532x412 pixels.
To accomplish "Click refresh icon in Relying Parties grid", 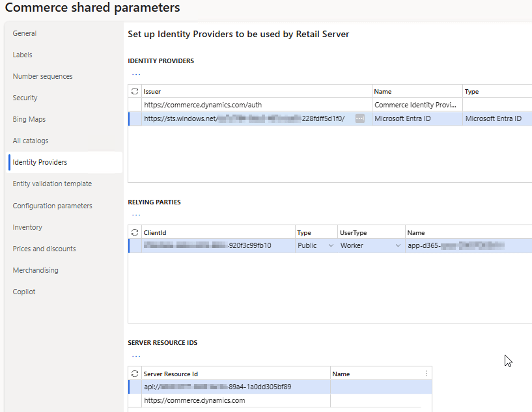I will point(135,232).
